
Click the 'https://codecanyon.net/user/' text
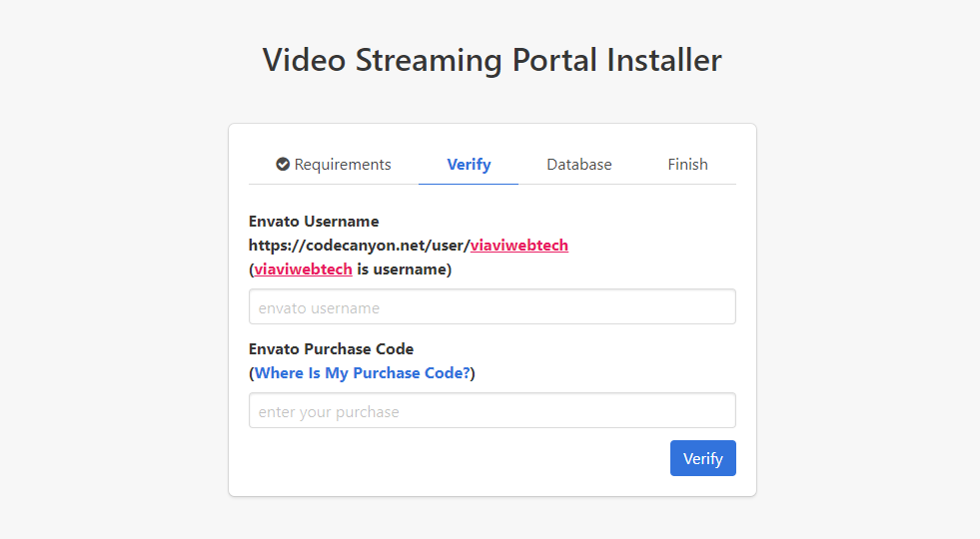pyautogui.click(x=359, y=246)
